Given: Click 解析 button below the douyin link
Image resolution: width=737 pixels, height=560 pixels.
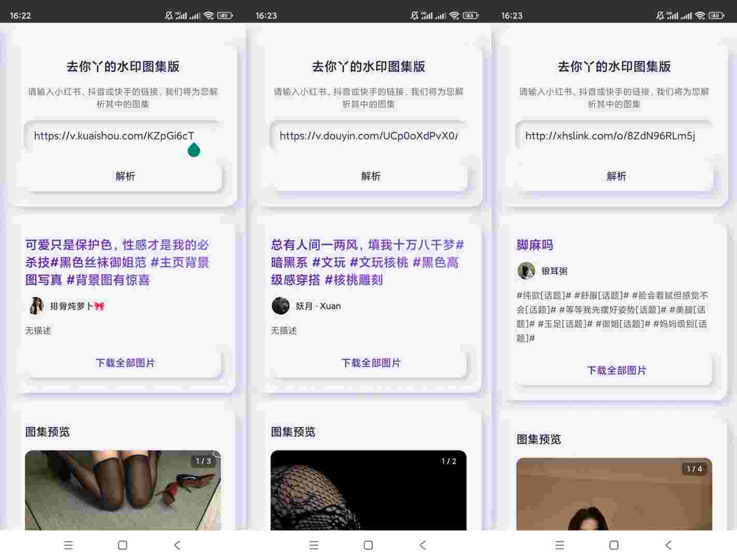Looking at the screenshot, I should 370,176.
